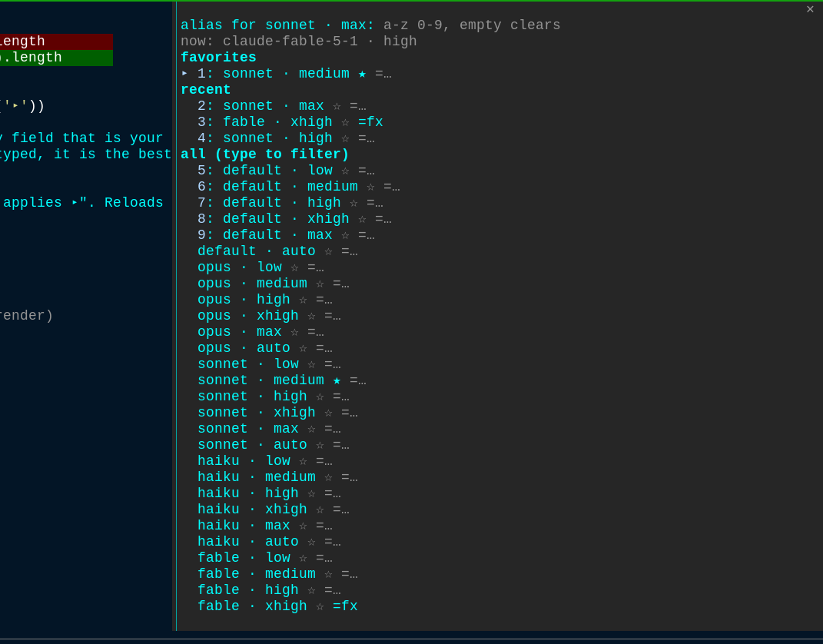Star recent entry 4 sonnet high
This screenshot has height=644, width=823.
click(x=345, y=138)
